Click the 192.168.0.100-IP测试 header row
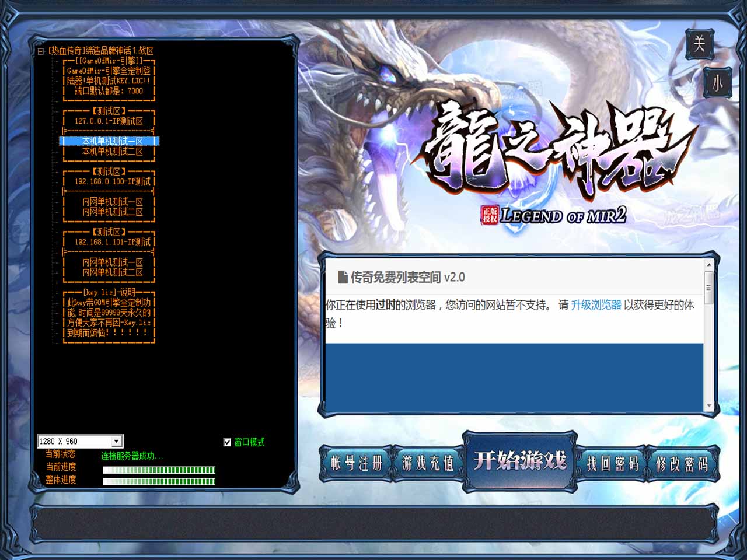Screen dimensions: 747x560 (x=109, y=181)
